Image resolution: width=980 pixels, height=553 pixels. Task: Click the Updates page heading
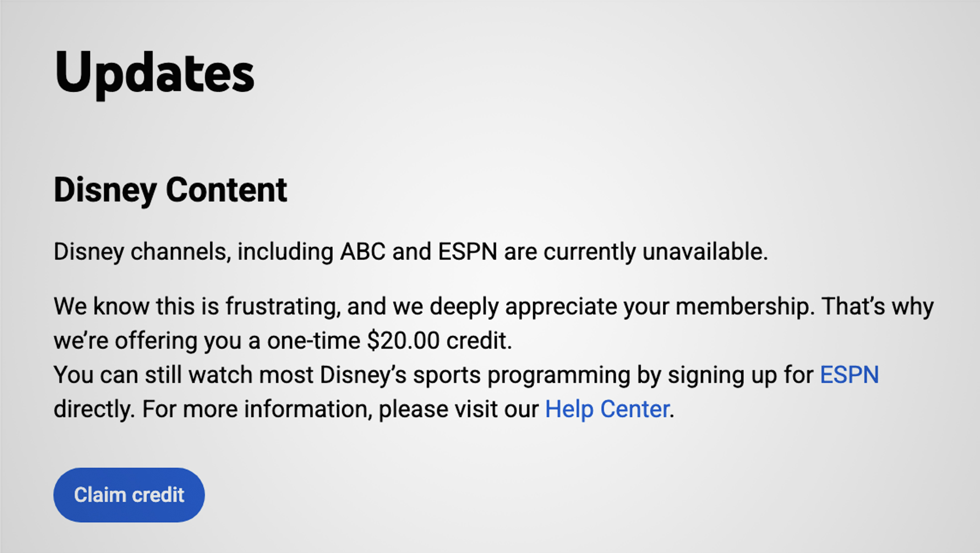pos(154,73)
